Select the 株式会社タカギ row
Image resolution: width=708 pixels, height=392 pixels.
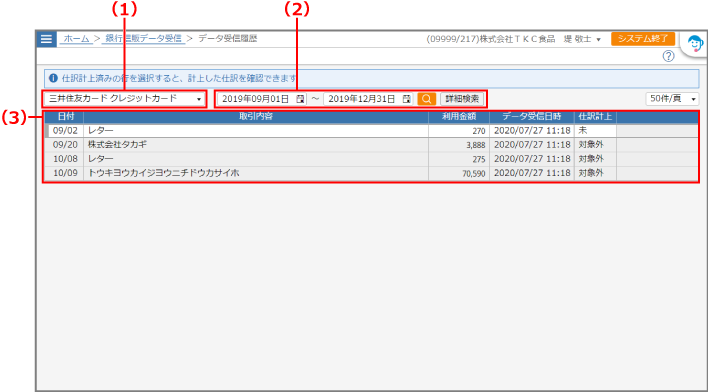tap(372, 145)
